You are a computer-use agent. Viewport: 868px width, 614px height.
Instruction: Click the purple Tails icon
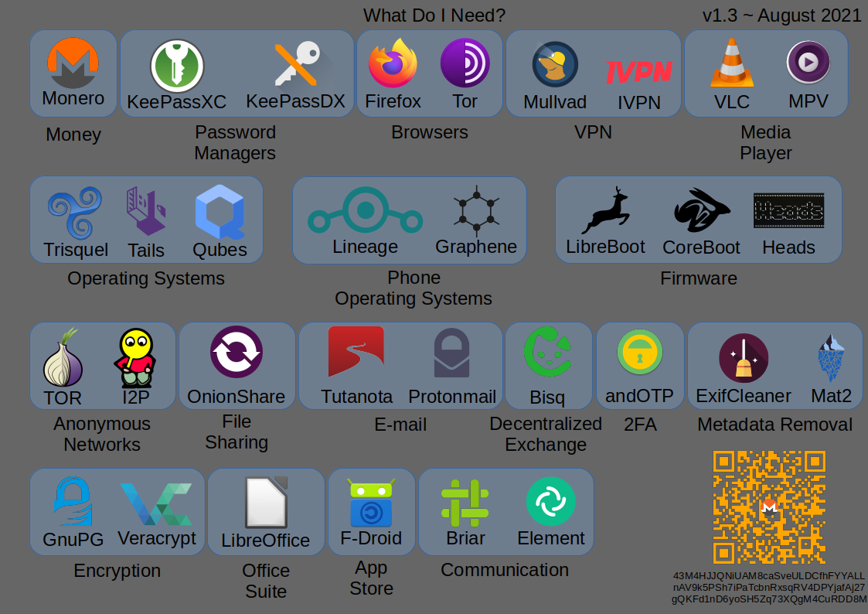coord(146,210)
